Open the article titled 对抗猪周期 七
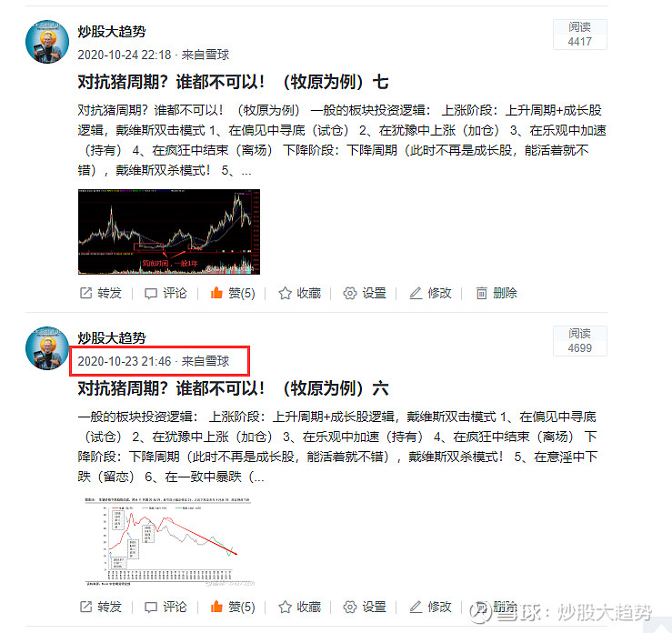672x633 pixels. click(233, 82)
